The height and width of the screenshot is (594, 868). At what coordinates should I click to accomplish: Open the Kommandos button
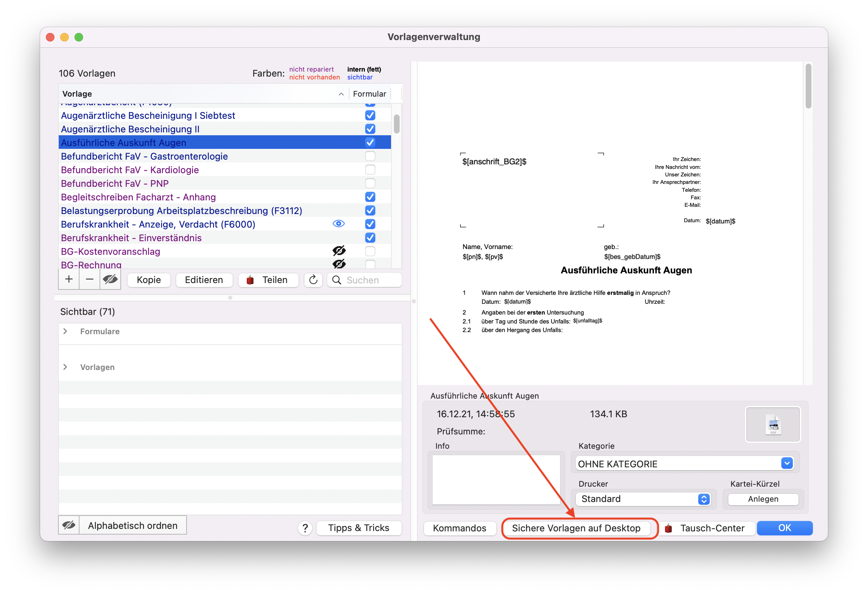459,528
